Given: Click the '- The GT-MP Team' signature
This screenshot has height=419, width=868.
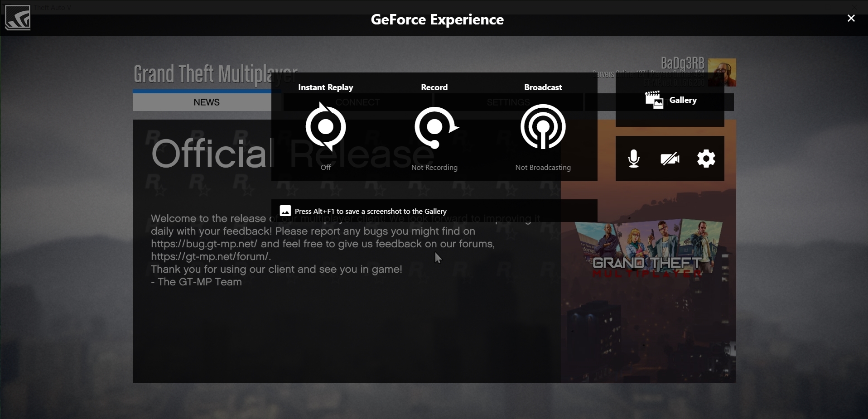Looking at the screenshot, I should 196,282.
